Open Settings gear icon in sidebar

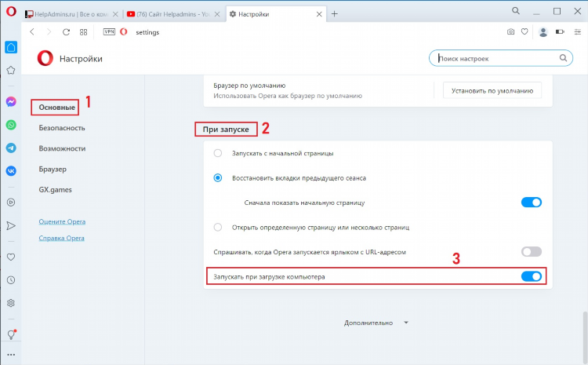point(11,303)
